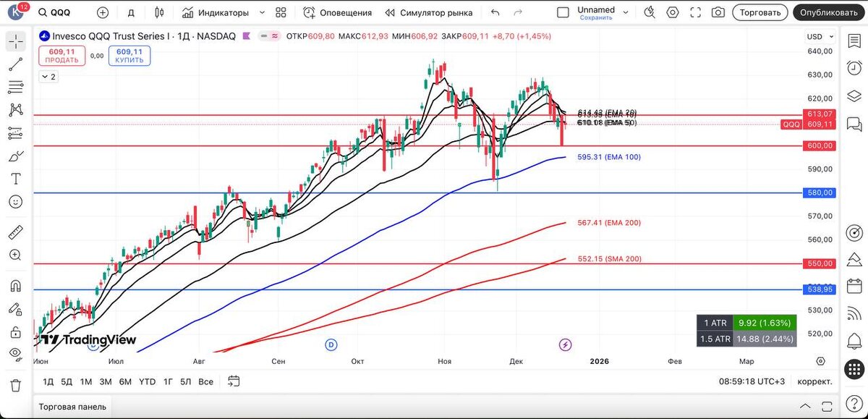Click the D dividend marker on timeline
868x419 pixels.
pos(332,344)
